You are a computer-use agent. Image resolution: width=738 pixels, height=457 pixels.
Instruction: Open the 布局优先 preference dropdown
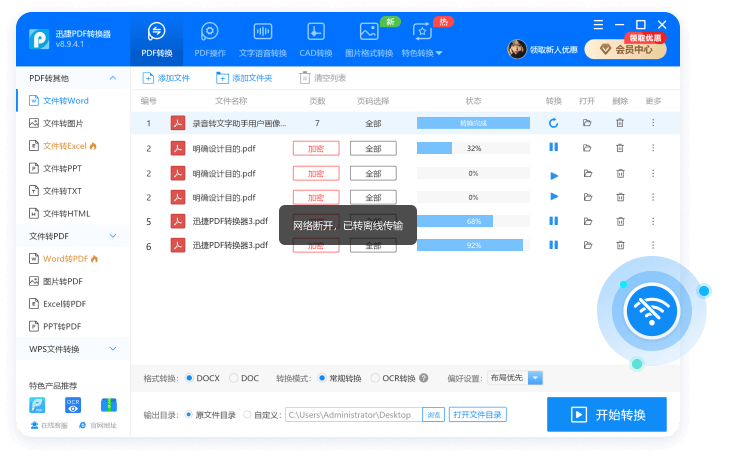coord(535,378)
